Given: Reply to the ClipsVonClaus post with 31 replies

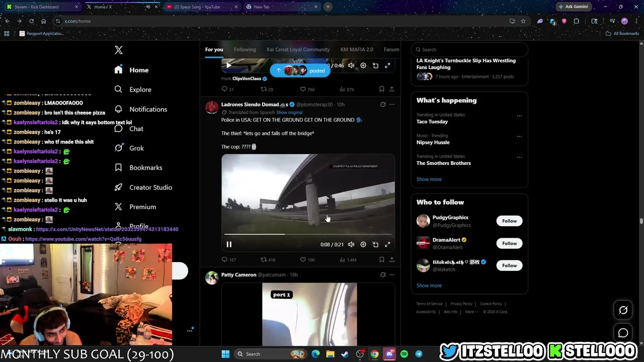Looking at the screenshot, I should tap(227, 89).
